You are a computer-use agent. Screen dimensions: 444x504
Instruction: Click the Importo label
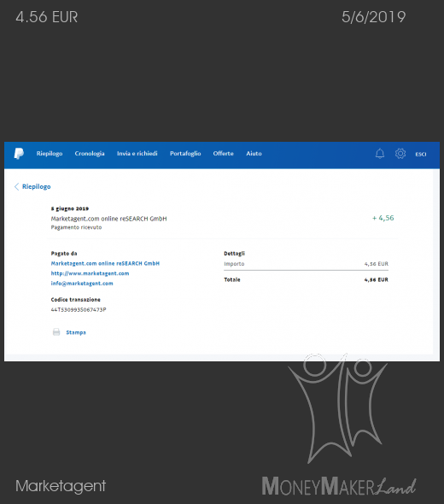click(234, 264)
